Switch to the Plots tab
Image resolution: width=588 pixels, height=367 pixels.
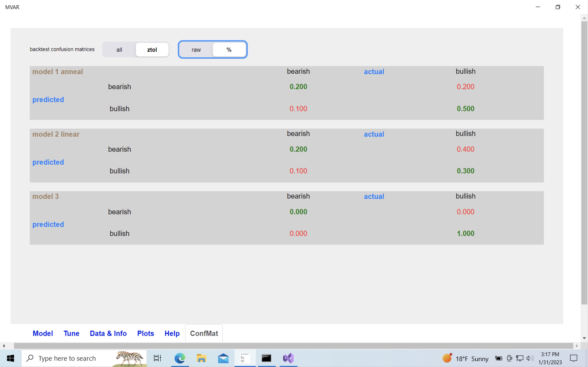click(x=146, y=333)
